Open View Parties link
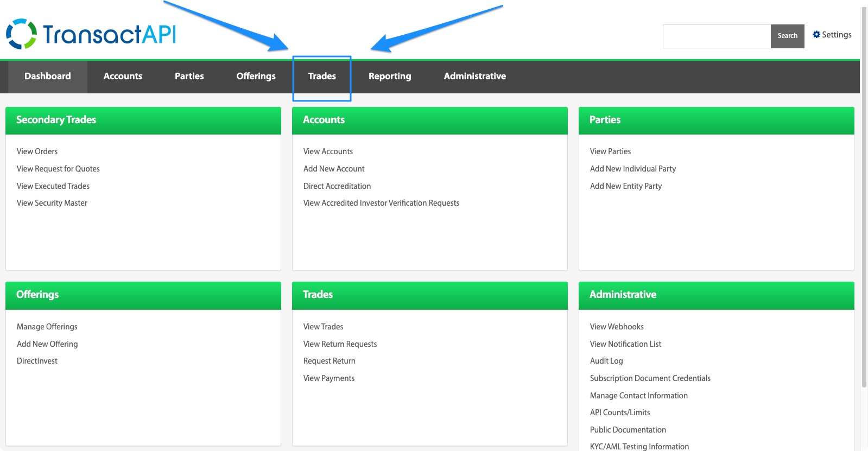 [x=610, y=151]
